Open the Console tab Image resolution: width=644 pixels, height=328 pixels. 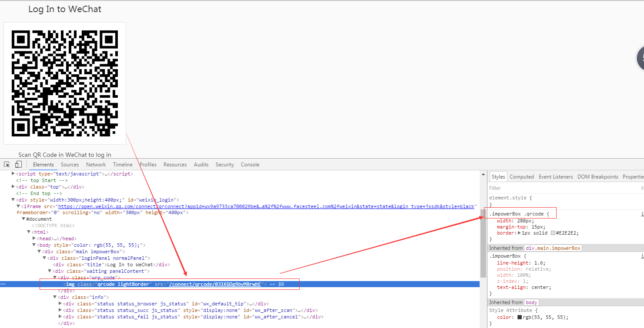[250, 165]
